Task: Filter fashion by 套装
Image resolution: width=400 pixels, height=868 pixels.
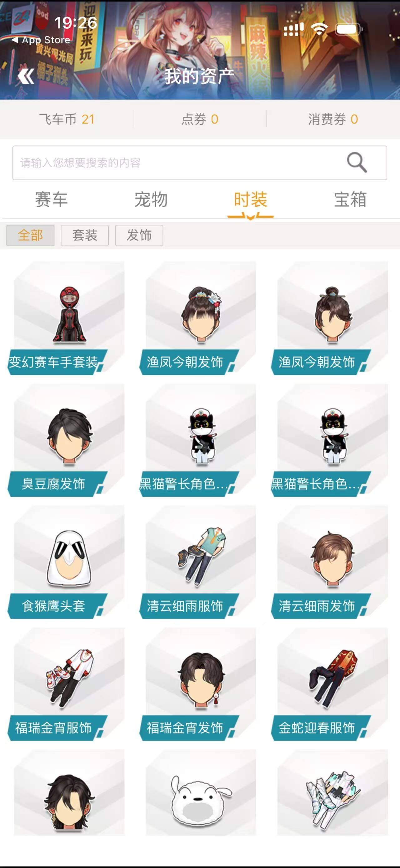Action: point(85,235)
